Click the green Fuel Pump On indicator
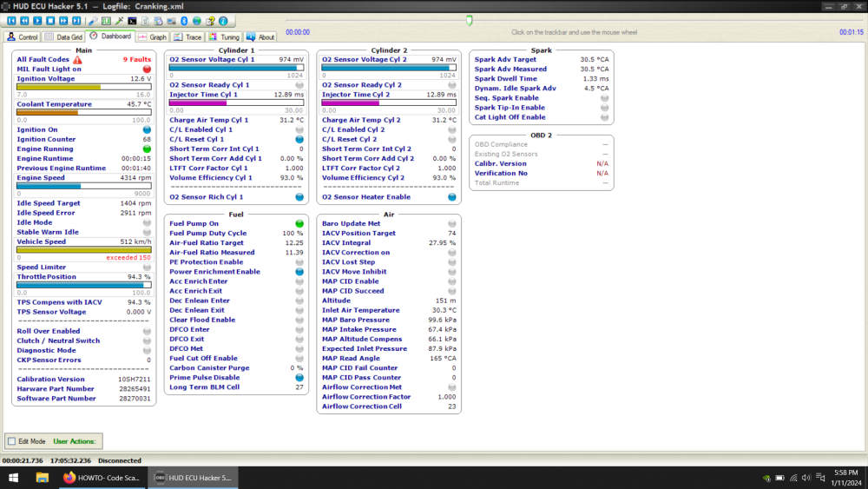 point(299,224)
